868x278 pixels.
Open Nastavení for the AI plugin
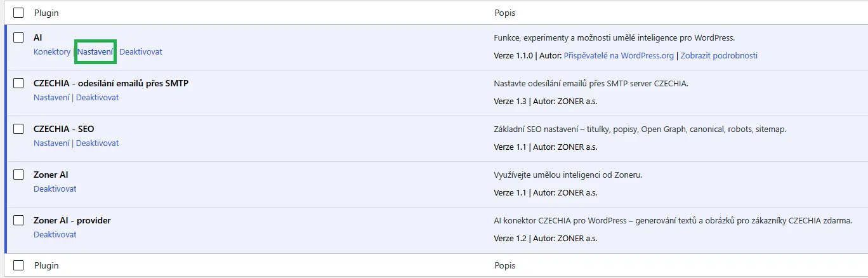pos(95,52)
